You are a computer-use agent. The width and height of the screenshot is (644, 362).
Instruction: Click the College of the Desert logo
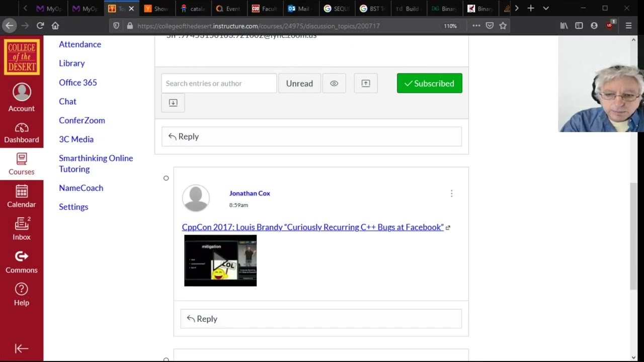[22, 57]
